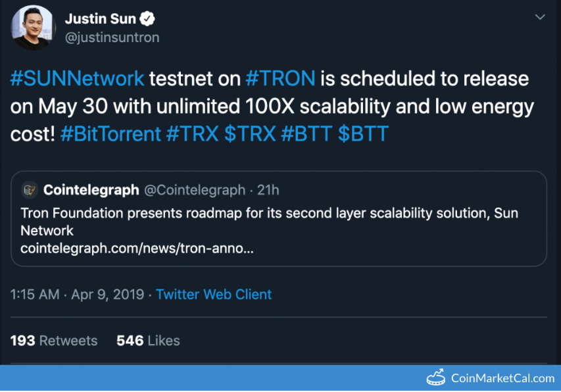This screenshot has height=392, width=561.
Task: Click the #BTT hashtag
Action: (306, 134)
